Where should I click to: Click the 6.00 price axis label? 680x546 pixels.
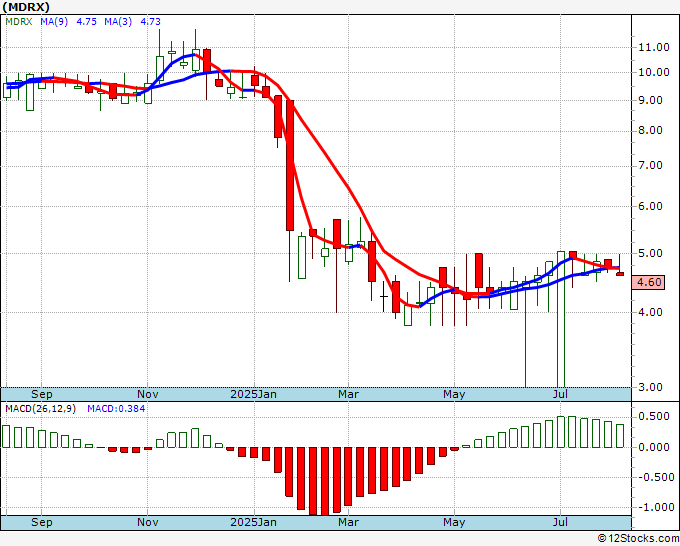pos(650,206)
